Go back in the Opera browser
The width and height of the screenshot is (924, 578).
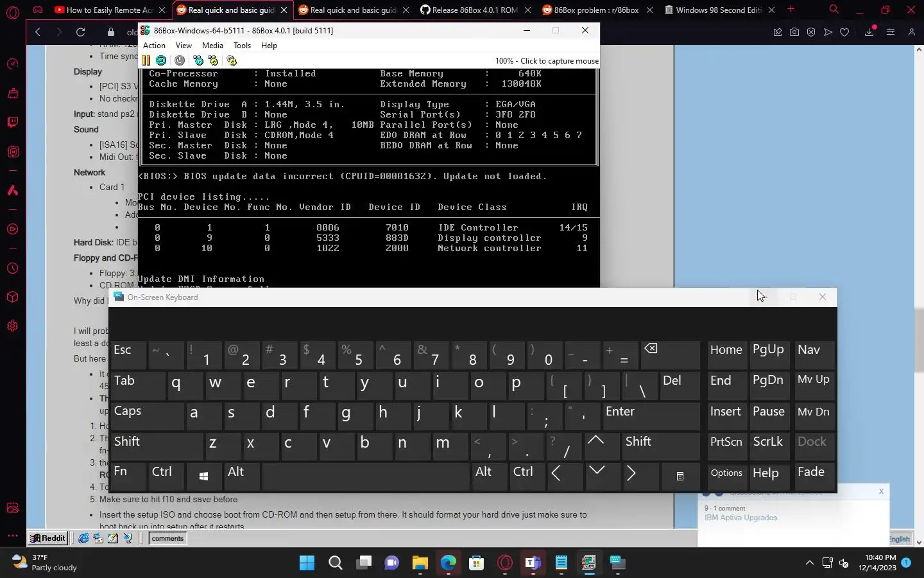[37, 32]
